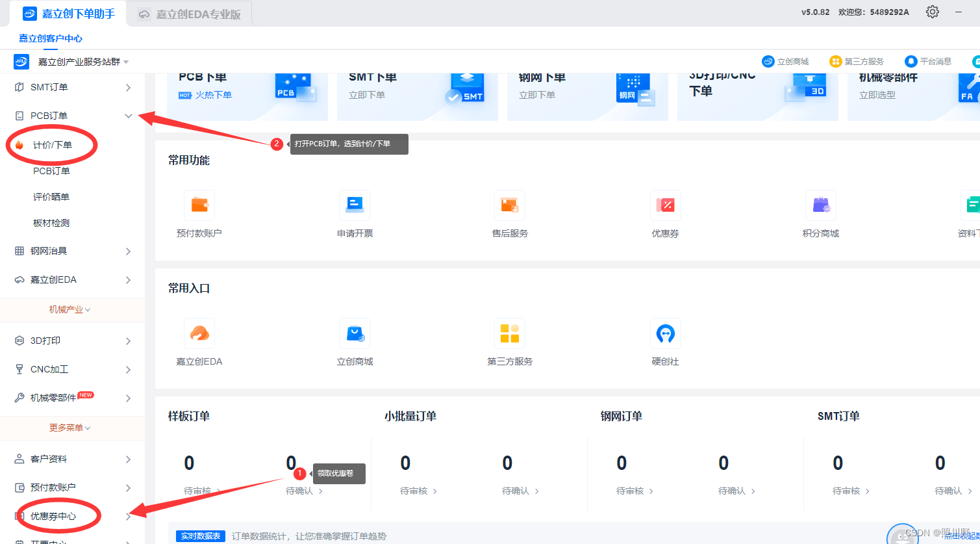Click the 客户资料 person sidebar icon
Viewport: 980px width, 544px height.
click(x=19, y=459)
